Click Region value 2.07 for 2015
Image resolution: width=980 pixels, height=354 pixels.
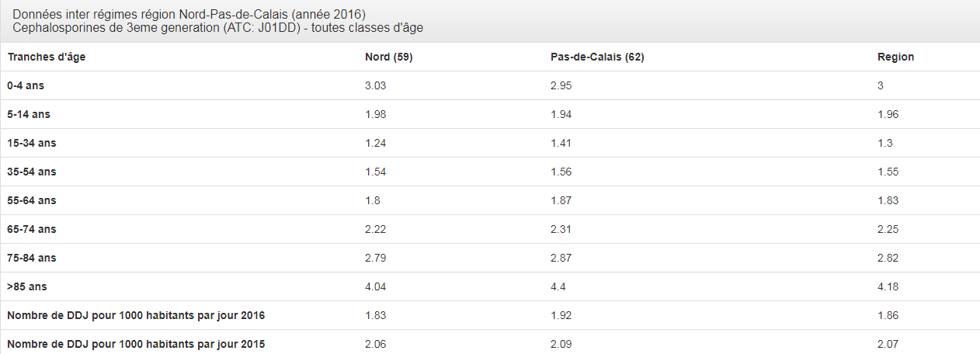(x=888, y=345)
